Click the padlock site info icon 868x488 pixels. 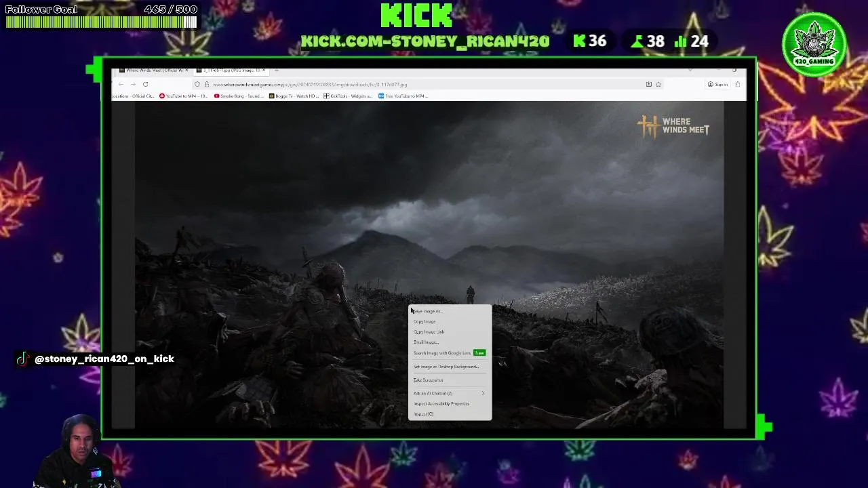pos(206,84)
